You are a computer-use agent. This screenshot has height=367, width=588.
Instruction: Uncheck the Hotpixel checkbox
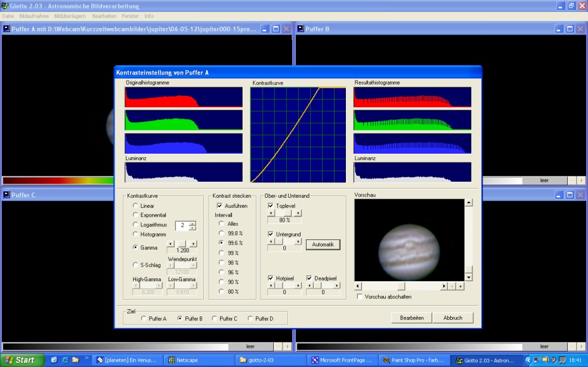coord(271,278)
